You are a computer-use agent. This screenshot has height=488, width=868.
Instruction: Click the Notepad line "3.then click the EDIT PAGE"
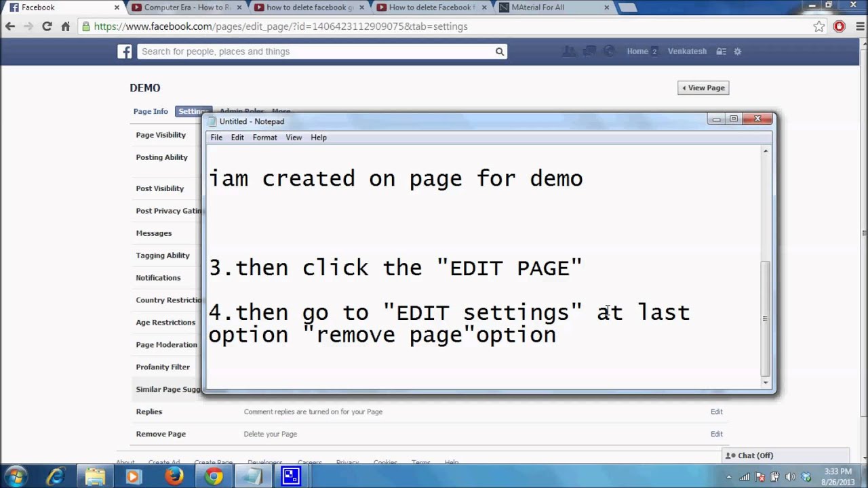click(395, 268)
